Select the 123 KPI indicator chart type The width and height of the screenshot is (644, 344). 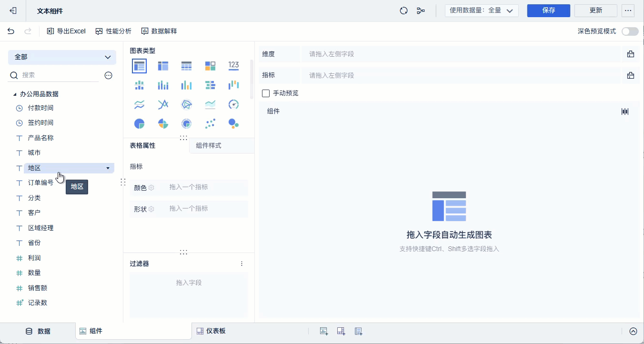(x=233, y=66)
